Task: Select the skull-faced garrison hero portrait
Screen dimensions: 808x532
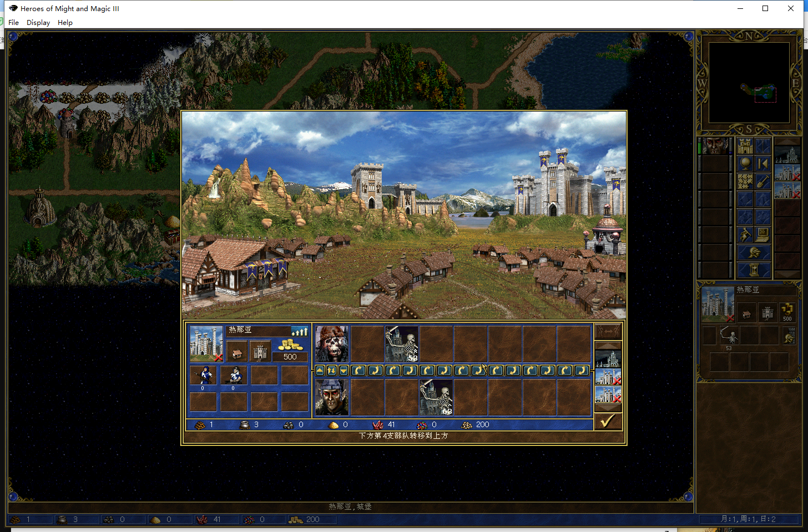Action: tap(332, 344)
